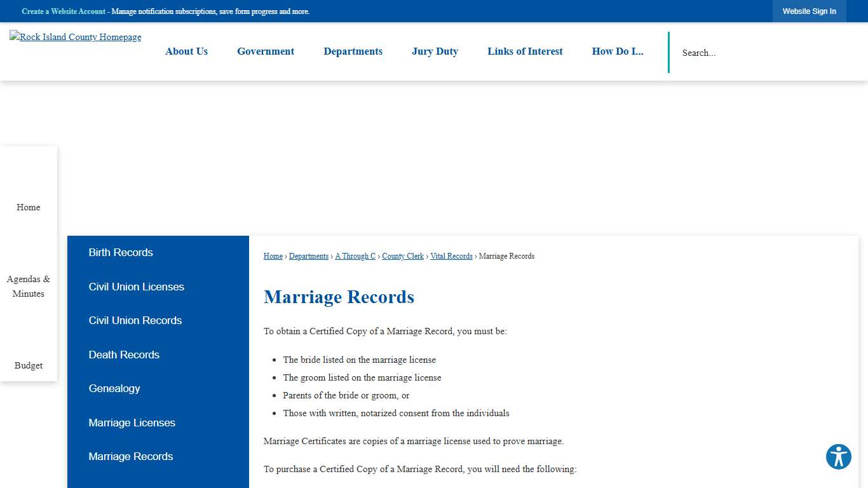The width and height of the screenshot is (868, 488).
Task: Click Agendas & Minutes in the left panel
Action: (28, 286)
